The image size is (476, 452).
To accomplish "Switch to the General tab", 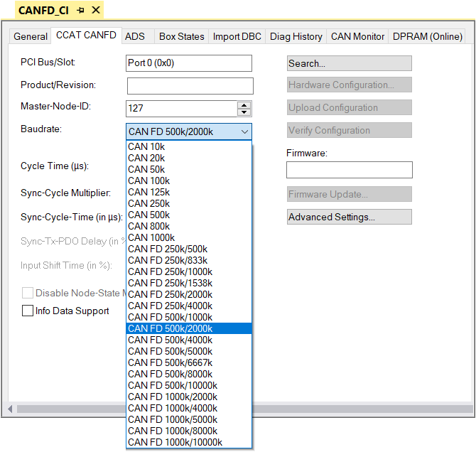I will point(31,36).
